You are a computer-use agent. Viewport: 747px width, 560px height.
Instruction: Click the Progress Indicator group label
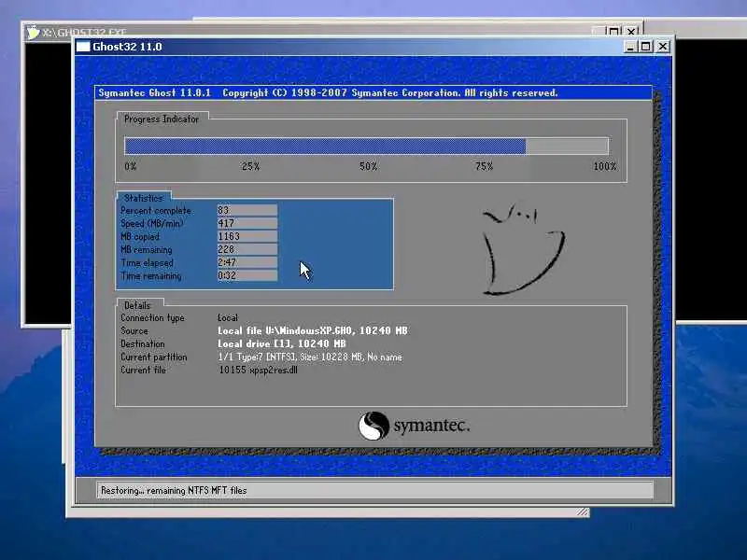[x=161, y=119]
